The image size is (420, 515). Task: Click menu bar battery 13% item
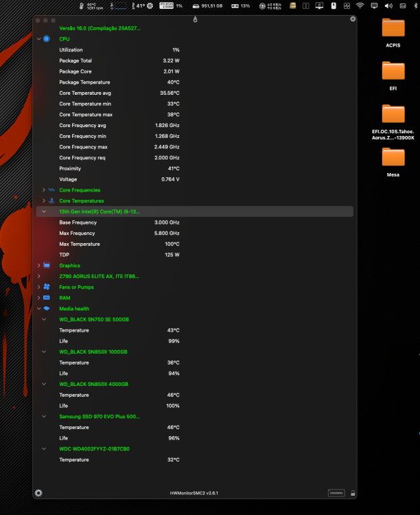(240, 6)
